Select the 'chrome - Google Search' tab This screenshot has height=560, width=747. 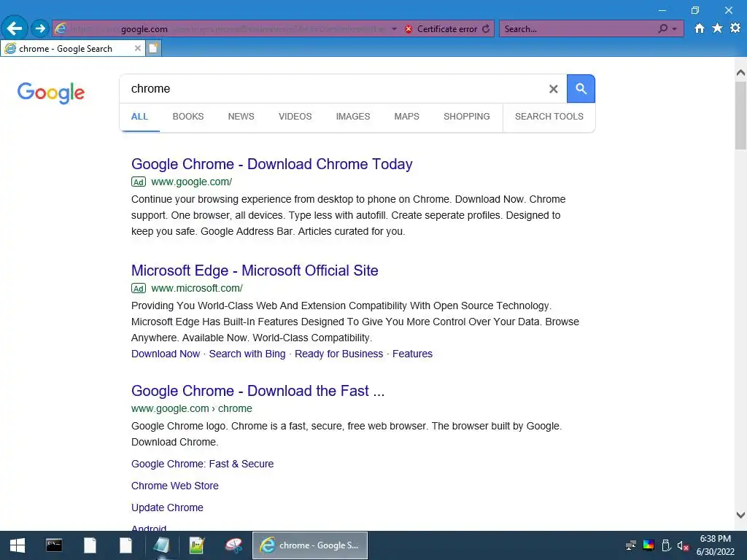71,49
